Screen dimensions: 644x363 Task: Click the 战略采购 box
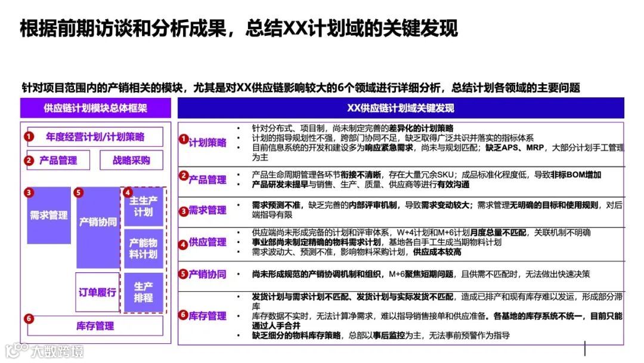click(x=131, y=160)
